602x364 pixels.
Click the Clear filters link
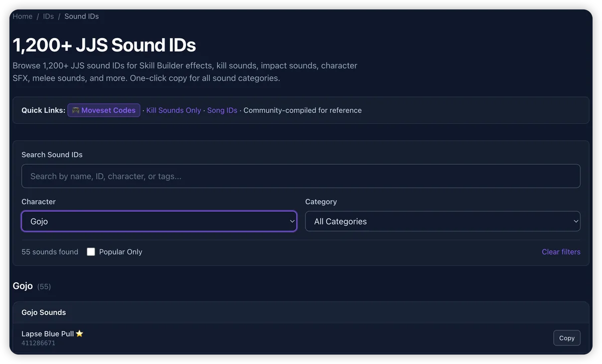point(561,252)
